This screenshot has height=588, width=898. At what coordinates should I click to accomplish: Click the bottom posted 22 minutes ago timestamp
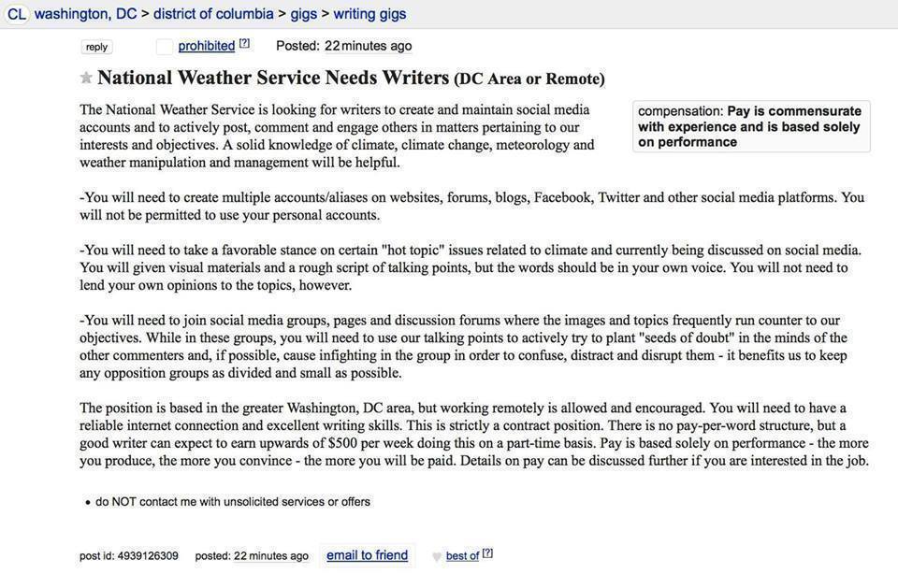tap(252, 556)
